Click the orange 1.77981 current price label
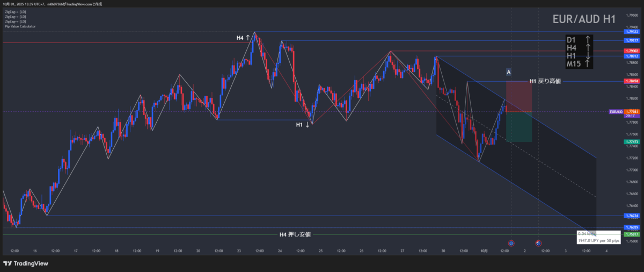The image size is (644, 272). [631, 111]
